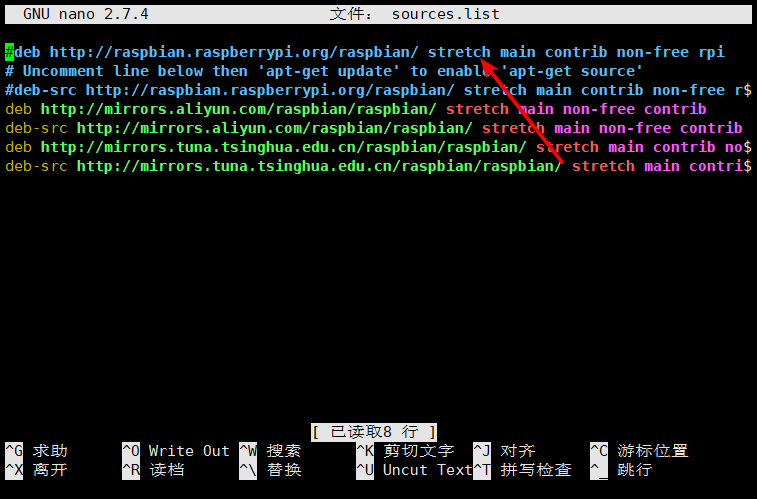The height and width of the screenshot is (499, 757).
Task: Click the ^U Uncut Text shortcut key
Action: click(x=365, y=470)
